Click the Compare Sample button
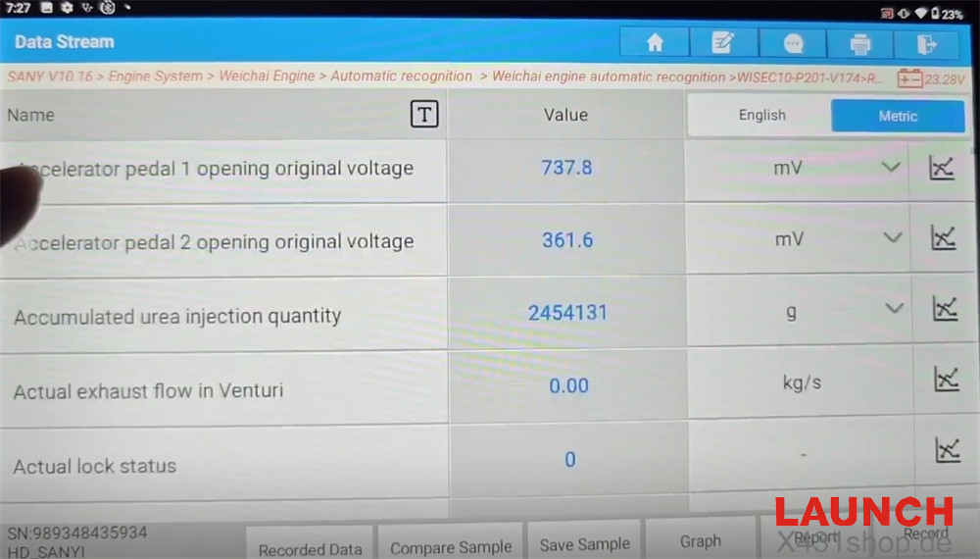The width and height of the screenshot is (980, 559). coord(451,546)
